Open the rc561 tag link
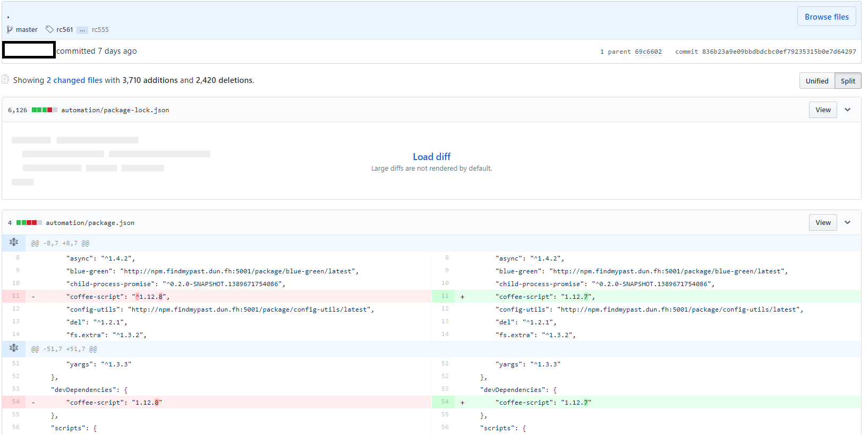This screenshot has height=435, width=868. pos(65,30)
